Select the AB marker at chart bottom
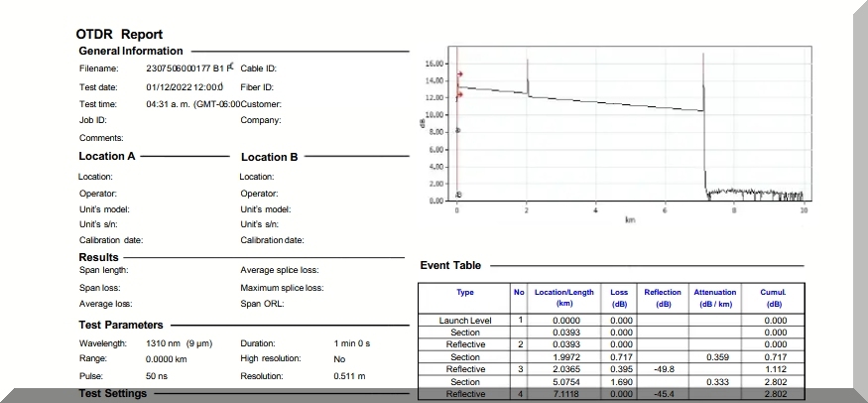Image resolution: width=868 pixels, height=403 pixels. pos(458,195)
